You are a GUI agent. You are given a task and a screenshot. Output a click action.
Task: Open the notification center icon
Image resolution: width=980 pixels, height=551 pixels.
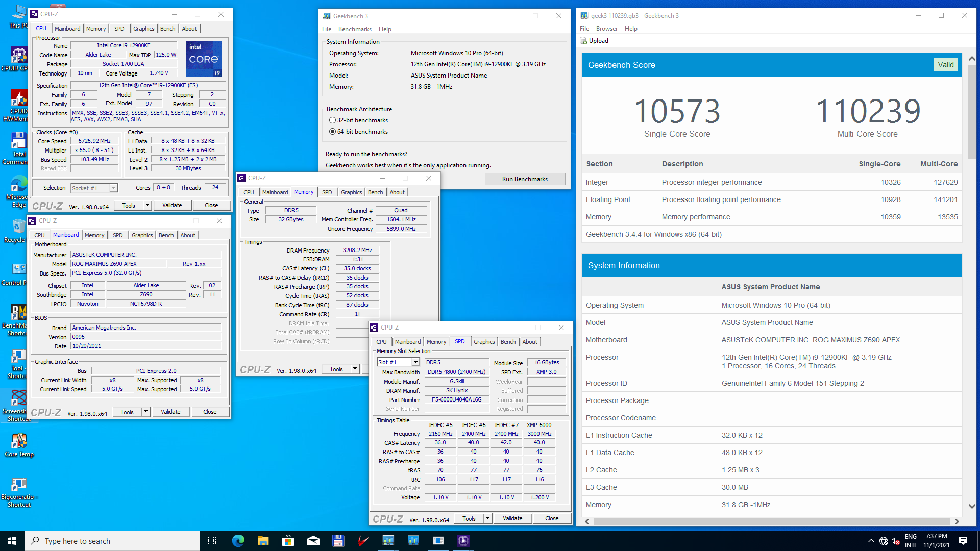pos(963,541)
